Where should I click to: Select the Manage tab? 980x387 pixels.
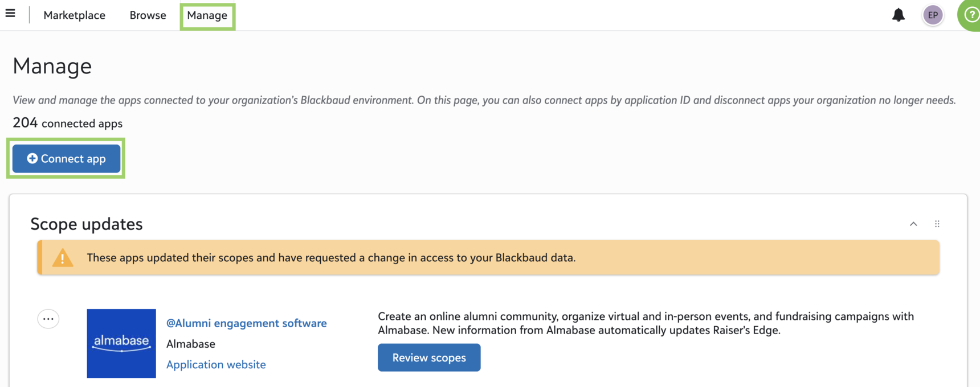(x=207, y=15)
